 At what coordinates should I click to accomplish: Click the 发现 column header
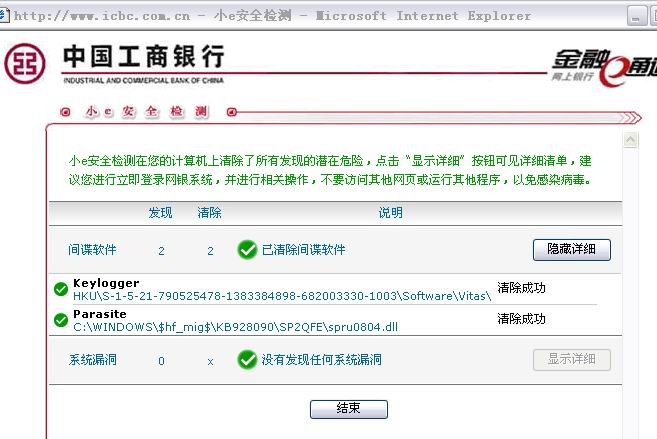click(x=160, y=212)
